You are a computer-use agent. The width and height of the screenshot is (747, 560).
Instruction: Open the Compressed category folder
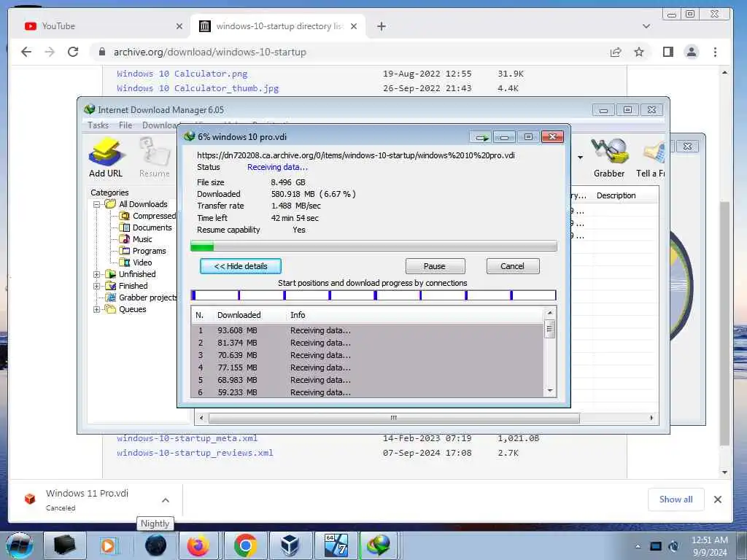pyautogui.click(x=147, y=216)
